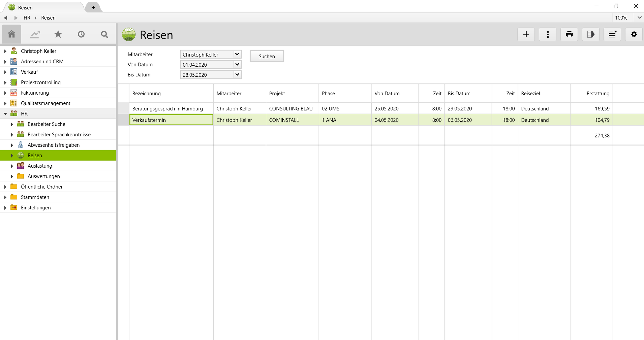This screenshot has height=340, width=644.
Task: Click the Suchen button
Action: (x=266, y=56)
